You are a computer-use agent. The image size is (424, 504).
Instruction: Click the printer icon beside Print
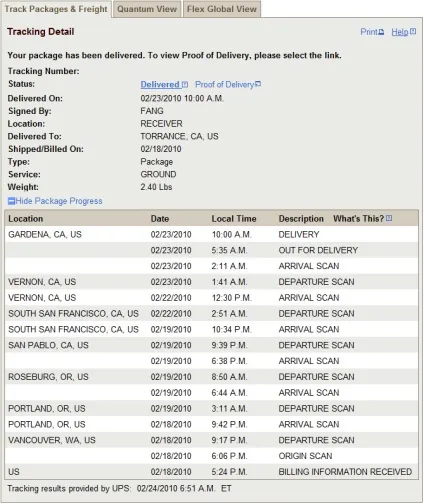point(381,32)
